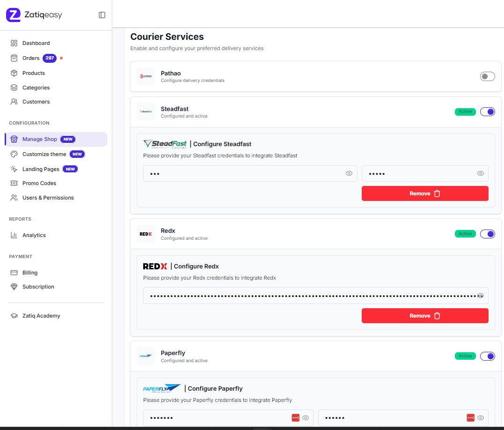Open the Dashboard from the sidebar
Image resolution: width=504 pixels, height=430 pixels.
coord(36,43)
